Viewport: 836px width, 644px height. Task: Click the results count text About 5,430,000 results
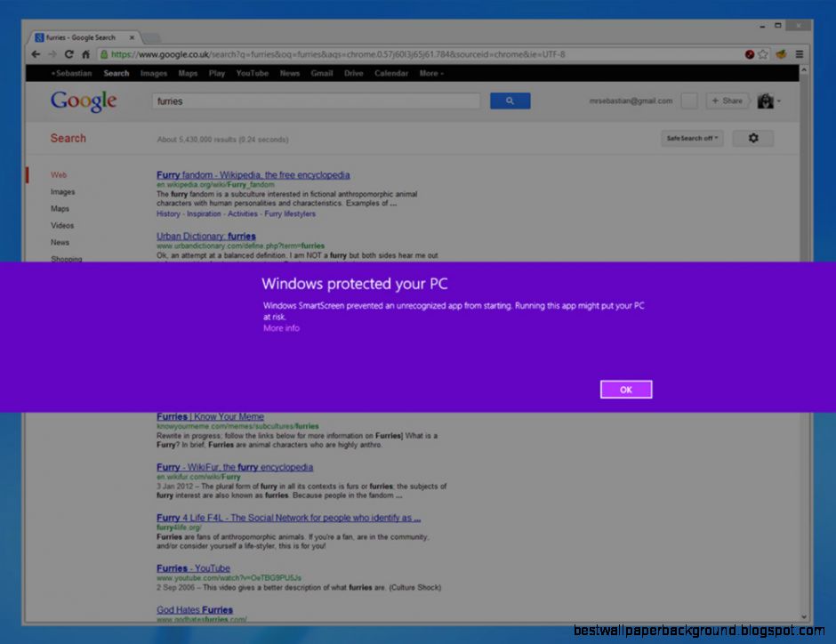click(x=222, y=140)
